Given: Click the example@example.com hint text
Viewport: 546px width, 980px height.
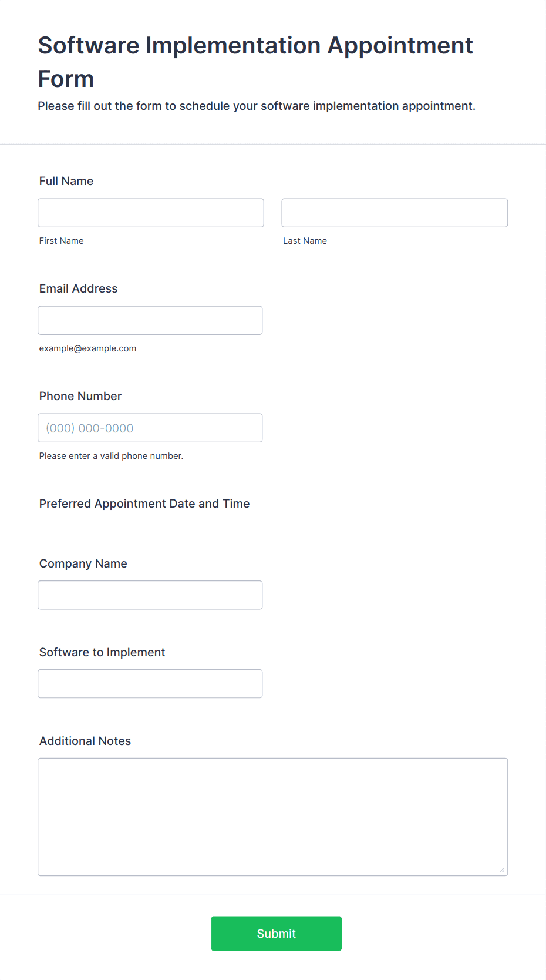Looking at the screenshot, I should (88, 348).
